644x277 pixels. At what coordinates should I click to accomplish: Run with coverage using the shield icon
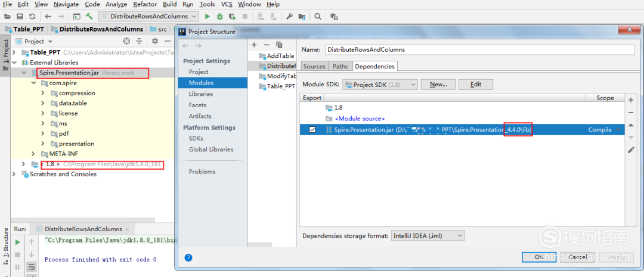click(x=233, y=17)
